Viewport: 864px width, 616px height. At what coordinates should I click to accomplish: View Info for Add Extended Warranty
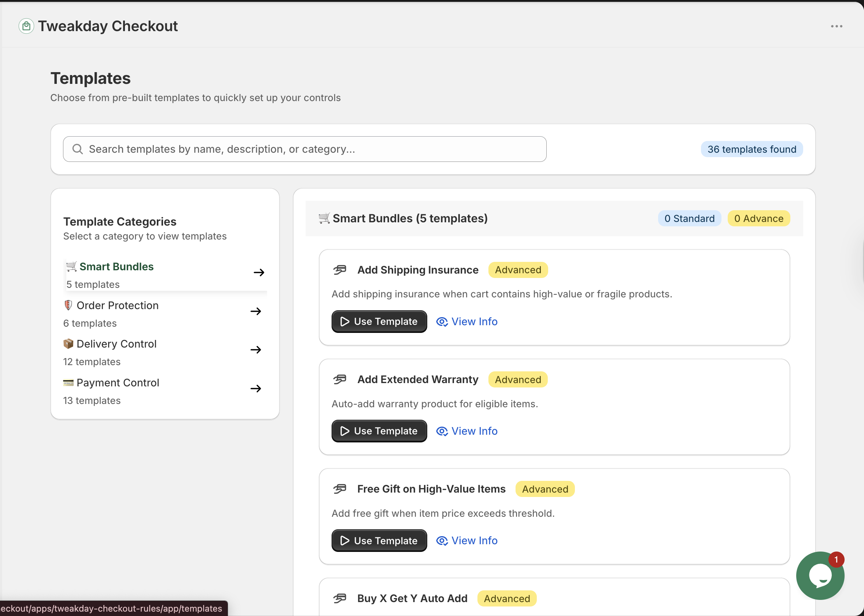(467, 431)
